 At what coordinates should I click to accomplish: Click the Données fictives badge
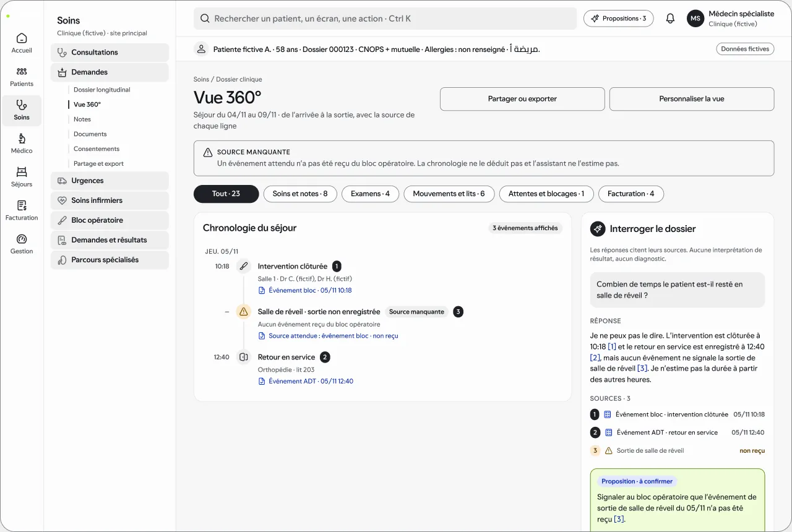(x=745, y=49)
